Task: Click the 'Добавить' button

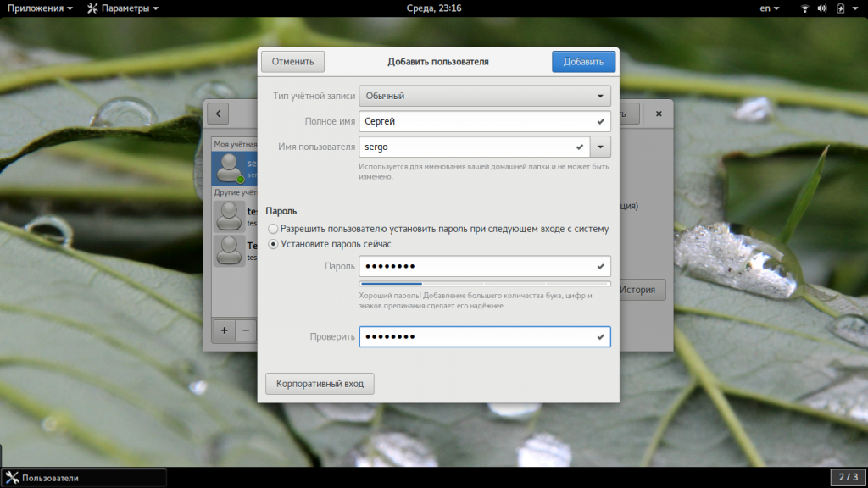Action: (583, 61)
